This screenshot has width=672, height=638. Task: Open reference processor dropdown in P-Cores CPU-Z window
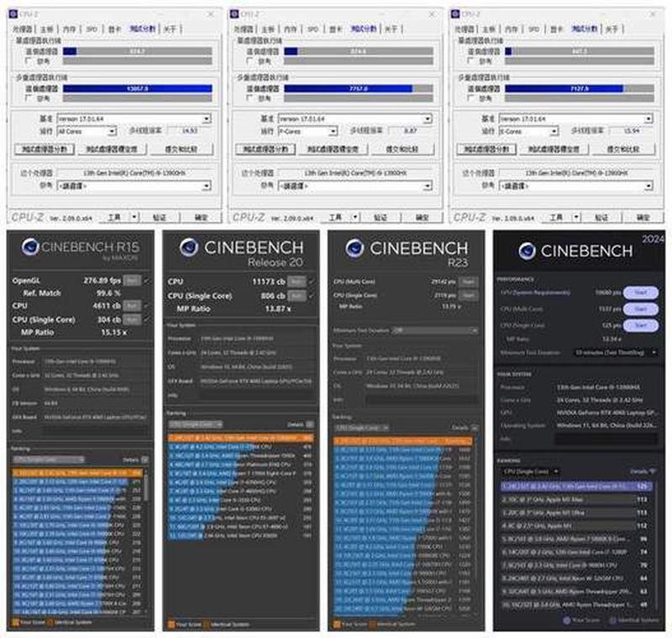coord(354,186)
